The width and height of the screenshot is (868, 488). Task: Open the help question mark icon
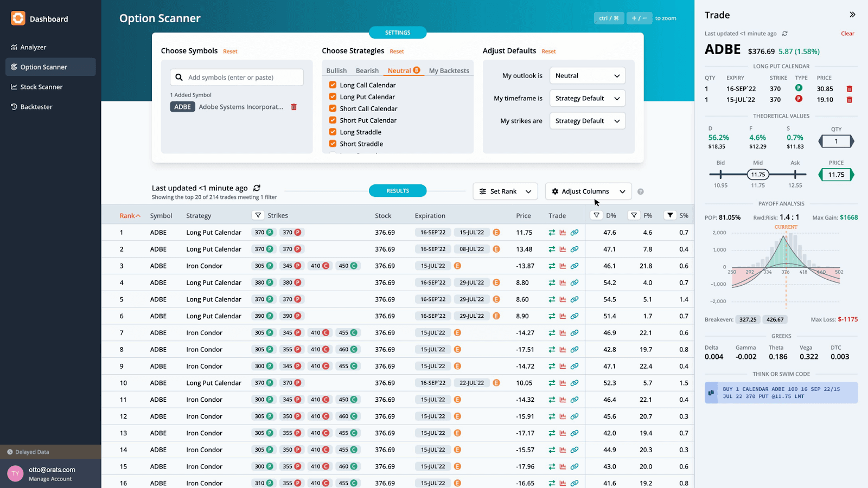click(x=641, y=191)
